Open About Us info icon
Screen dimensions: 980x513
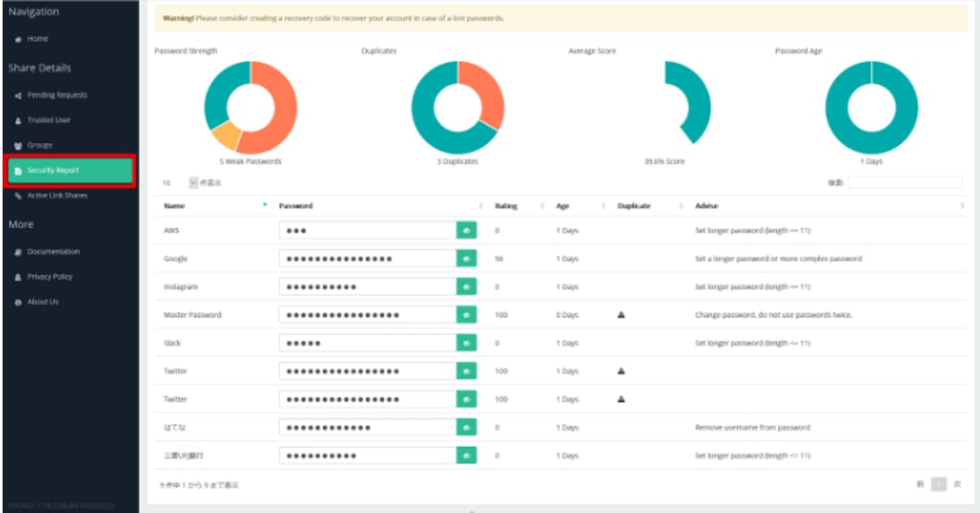18,302
